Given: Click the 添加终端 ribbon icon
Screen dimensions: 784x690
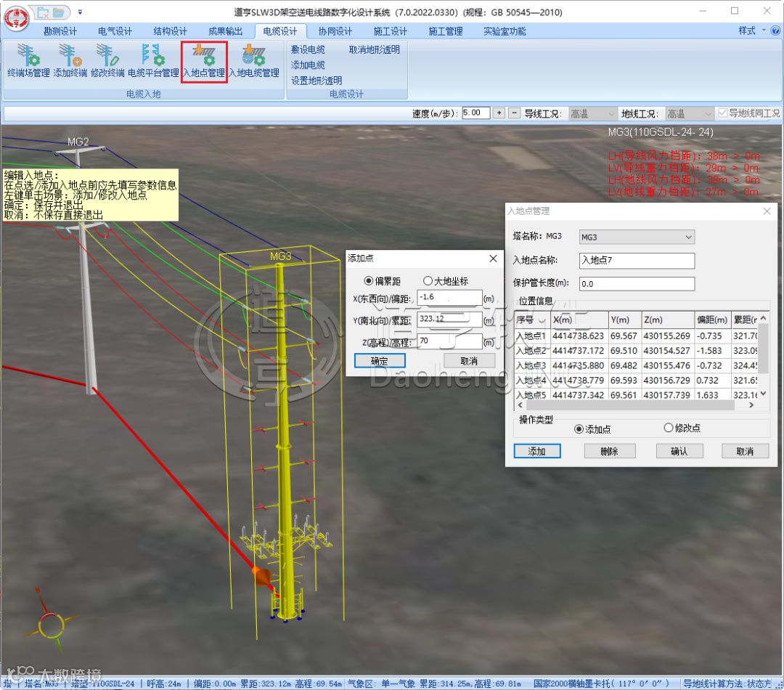Looking at the screenshot, I should [70, 61].
